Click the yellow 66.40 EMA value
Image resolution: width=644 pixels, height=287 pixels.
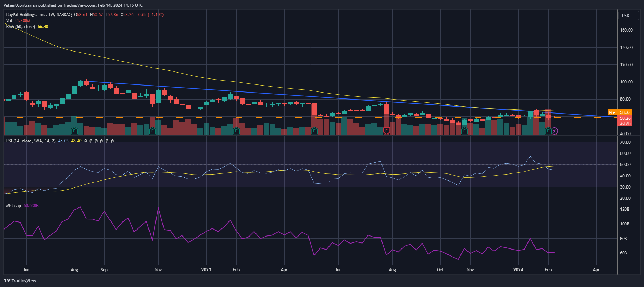pyautogui.click(x=43, y=27)
